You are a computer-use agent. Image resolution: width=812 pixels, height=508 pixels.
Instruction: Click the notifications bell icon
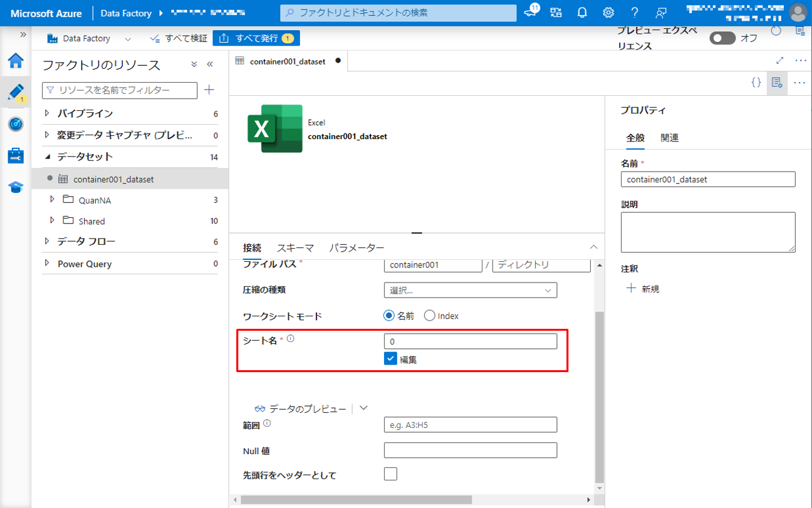[582, 13]
